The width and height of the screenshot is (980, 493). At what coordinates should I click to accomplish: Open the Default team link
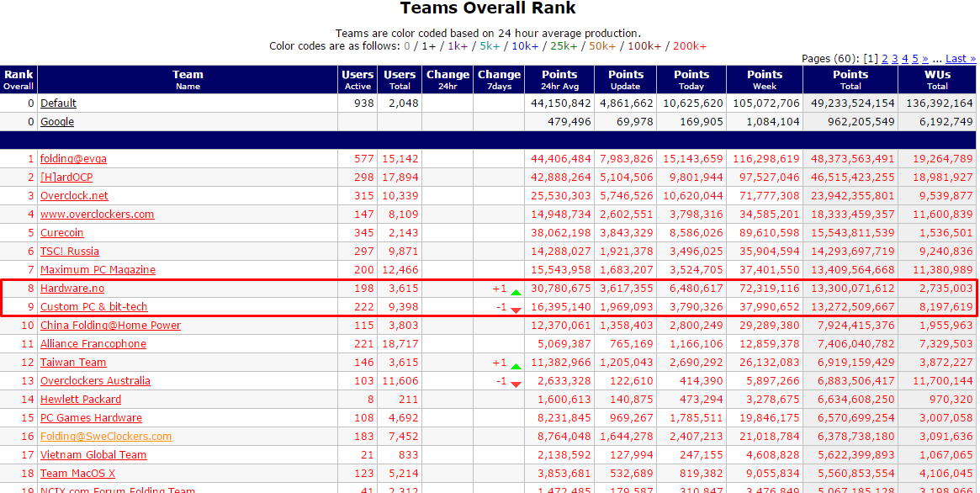58,103
